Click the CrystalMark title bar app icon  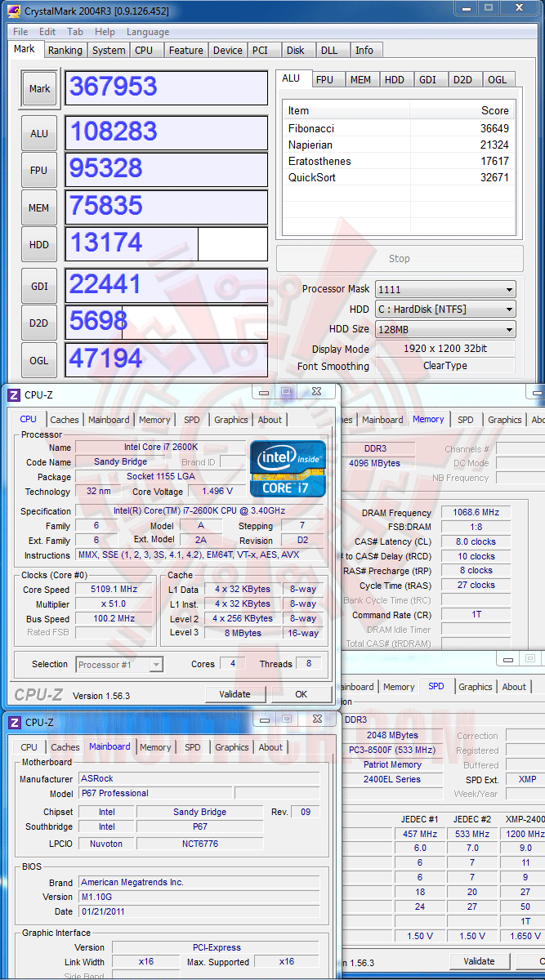14,11
